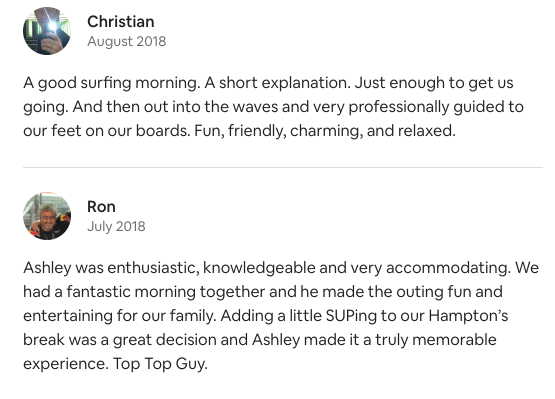Open Ron's profile photo

(47, 216)
